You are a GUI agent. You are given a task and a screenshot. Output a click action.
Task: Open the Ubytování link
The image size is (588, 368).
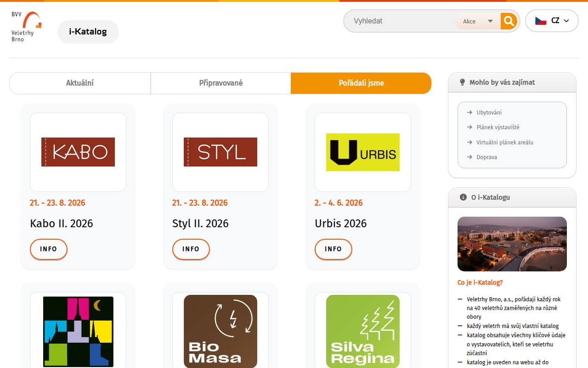coord(489,112)
